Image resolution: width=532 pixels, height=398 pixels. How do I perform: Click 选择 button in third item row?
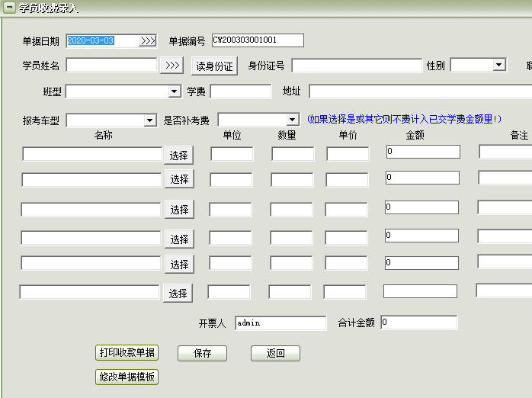179,210
